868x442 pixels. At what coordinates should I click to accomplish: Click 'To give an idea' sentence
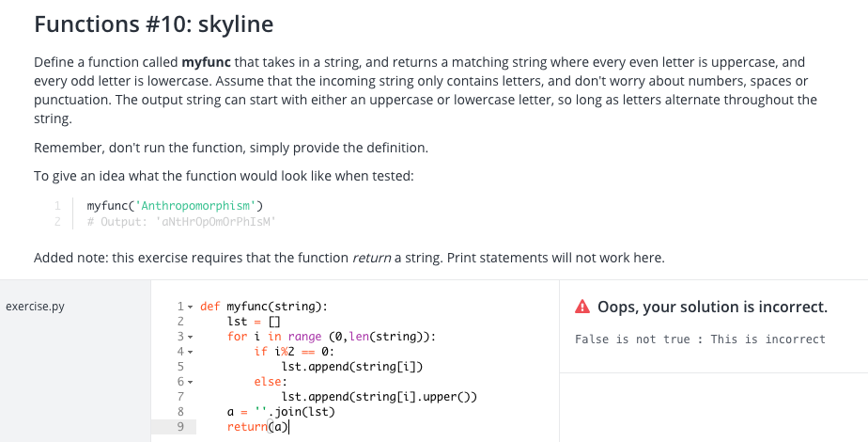tap(224, 176)
